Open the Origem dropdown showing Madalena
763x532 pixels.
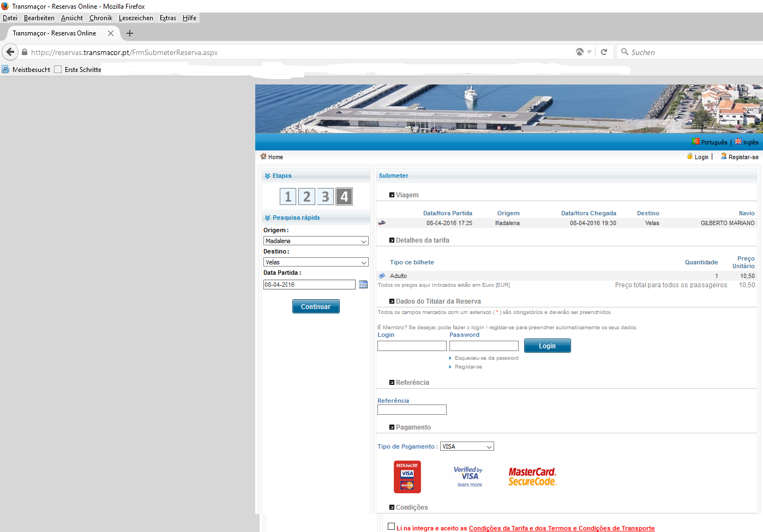tap(316, 241)
